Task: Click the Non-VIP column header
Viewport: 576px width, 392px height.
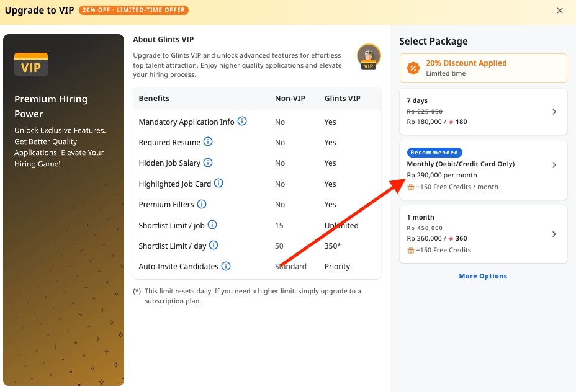Action: click(290, 99)
